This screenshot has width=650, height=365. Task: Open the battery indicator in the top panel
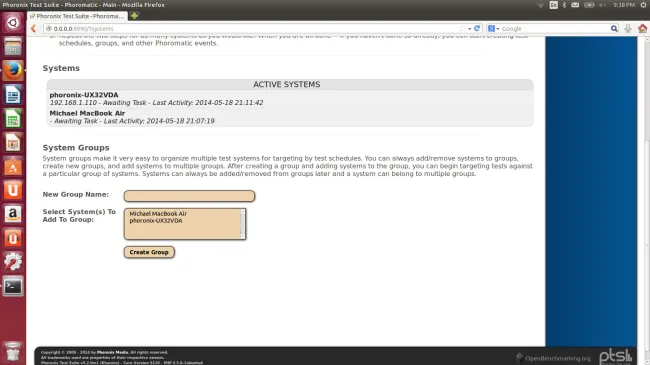589,5
